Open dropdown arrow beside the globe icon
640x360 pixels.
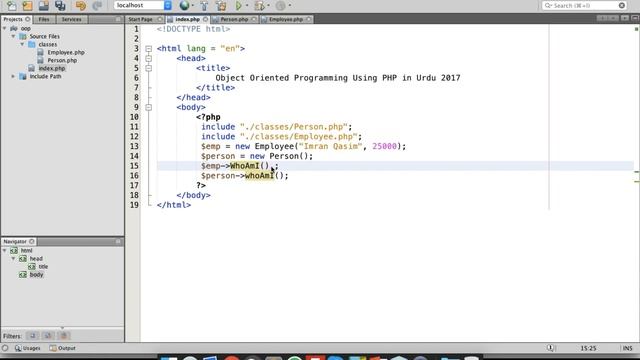coord(193,6)
